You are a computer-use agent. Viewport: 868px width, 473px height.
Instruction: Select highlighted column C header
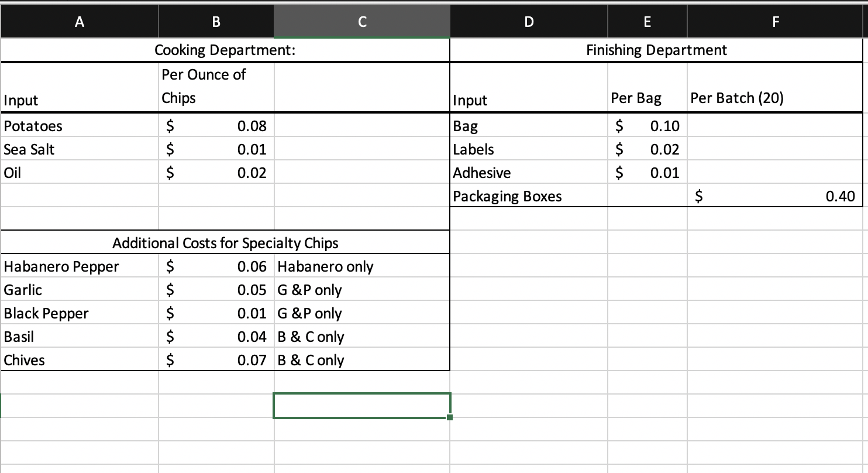[362, 22]
